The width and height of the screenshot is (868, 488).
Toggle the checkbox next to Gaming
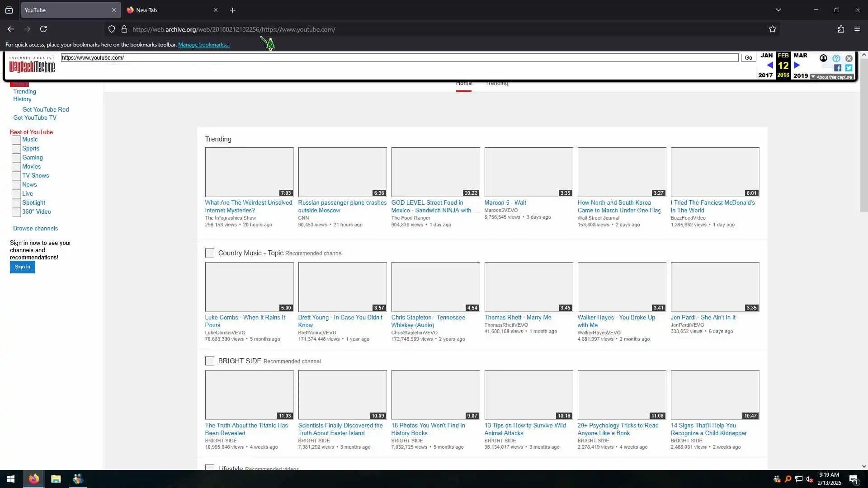pyautogui.click(x=16, y=158)
